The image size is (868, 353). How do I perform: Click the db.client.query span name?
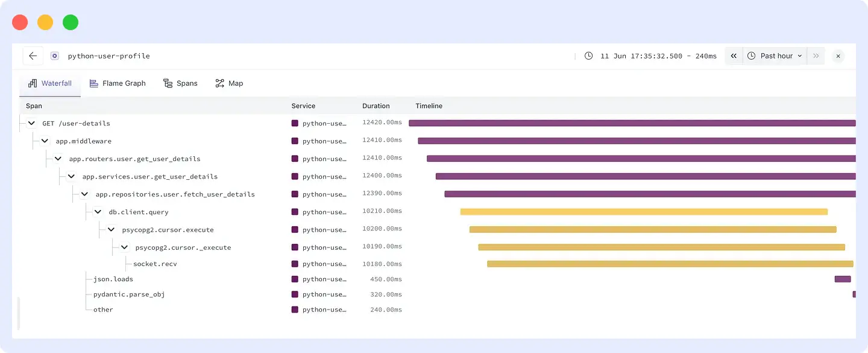click(x=139, y=212)
